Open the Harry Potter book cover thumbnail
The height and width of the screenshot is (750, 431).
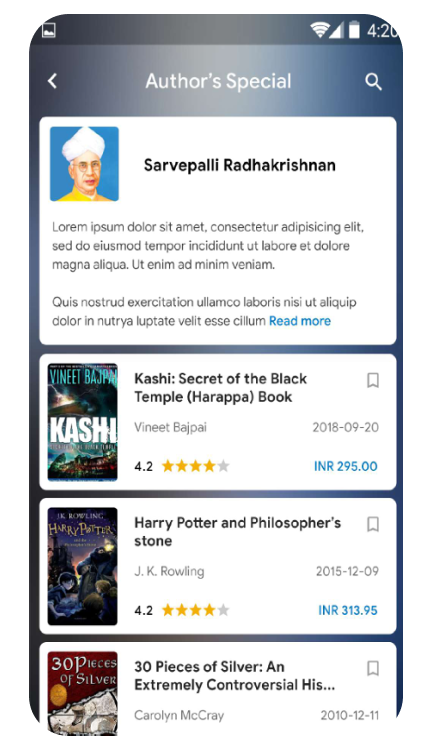[x=83, y=566]
